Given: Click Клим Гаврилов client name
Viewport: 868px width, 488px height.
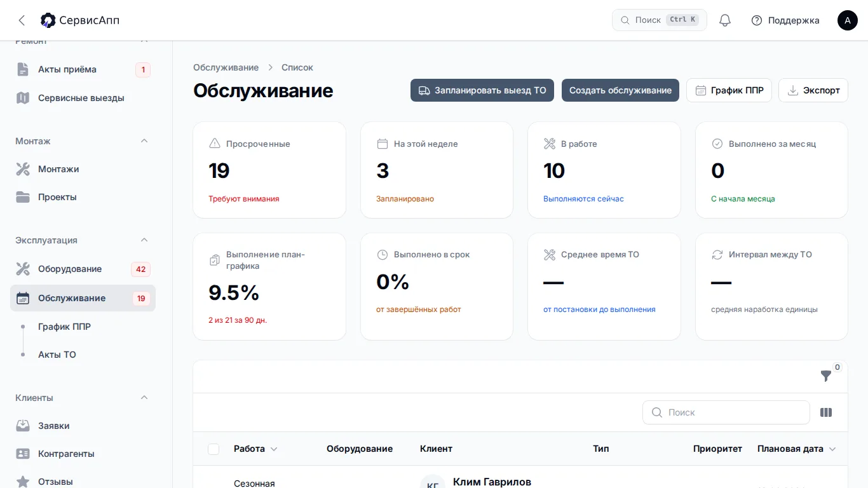Looking at the screenshot, I should tap(492, 482).
